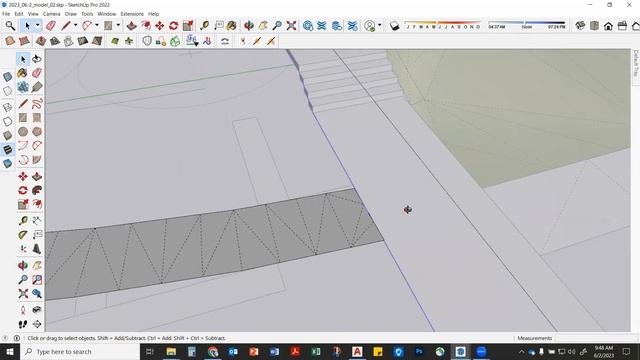The width and height of the screenshot is (640, 360).
Task: Open the View menu
Action: click(33, 14)
